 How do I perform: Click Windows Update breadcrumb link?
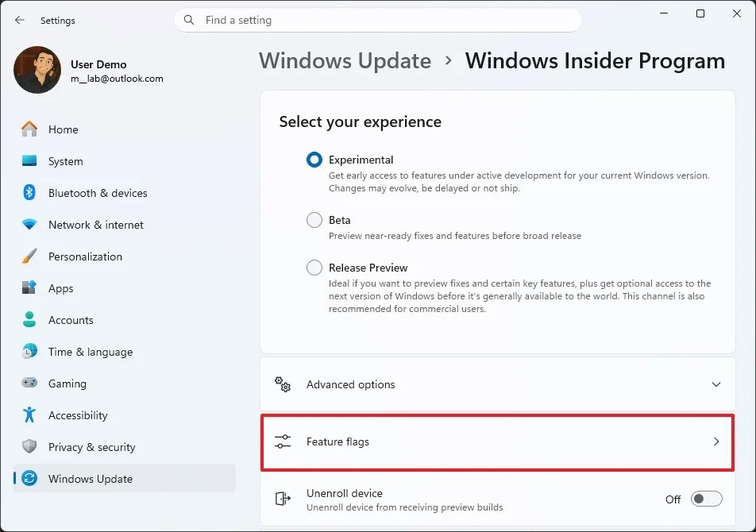(345, 60)
